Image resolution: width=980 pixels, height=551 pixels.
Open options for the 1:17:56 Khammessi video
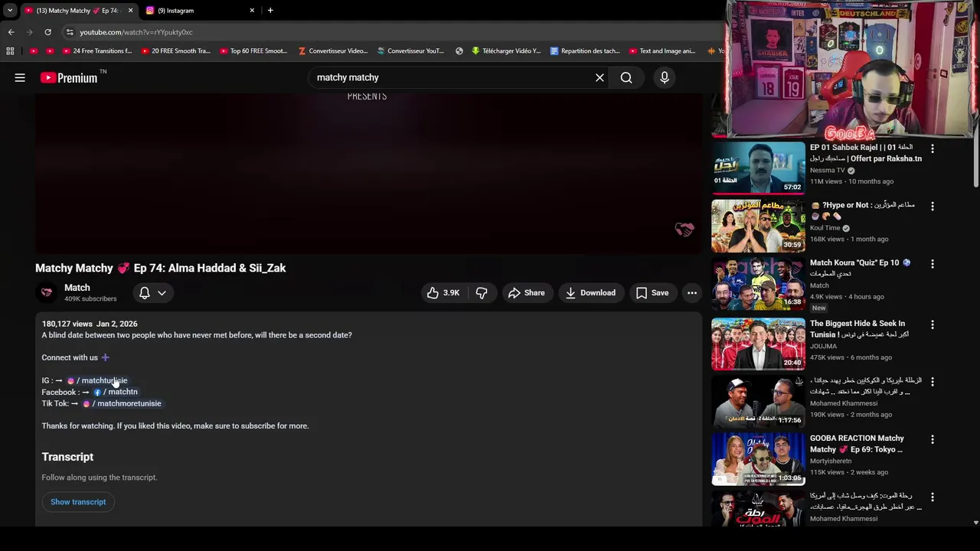[933, 382]
